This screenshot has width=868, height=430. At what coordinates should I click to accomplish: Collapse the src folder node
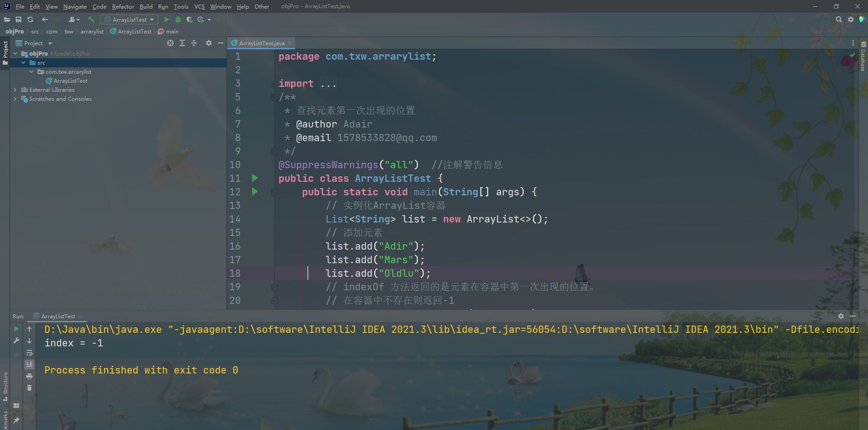point(24,62)
